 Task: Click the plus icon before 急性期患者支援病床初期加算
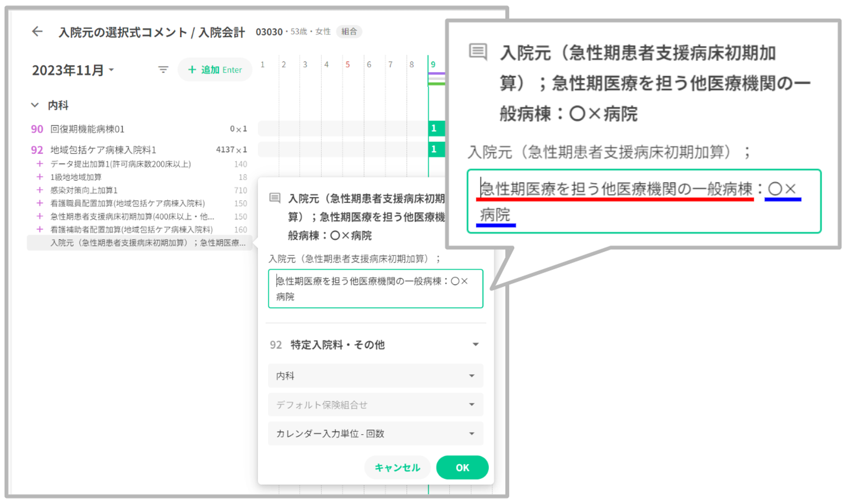tap(40, 216)
